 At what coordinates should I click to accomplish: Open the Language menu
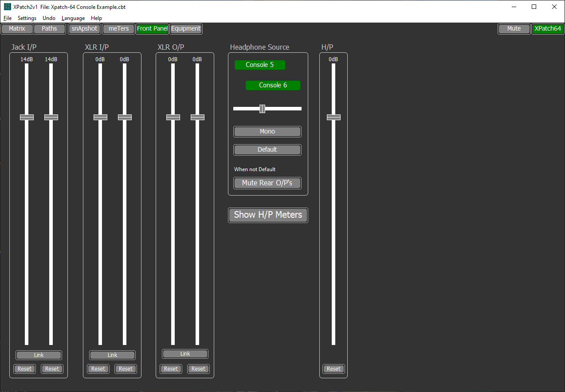tap(73, 18)
